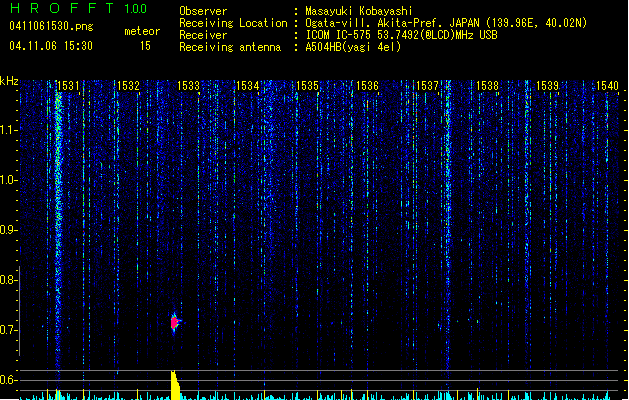The height and width of the screenshot is (400, 629).
Task: Click the meteor label
Action: [x=142, y=31]
